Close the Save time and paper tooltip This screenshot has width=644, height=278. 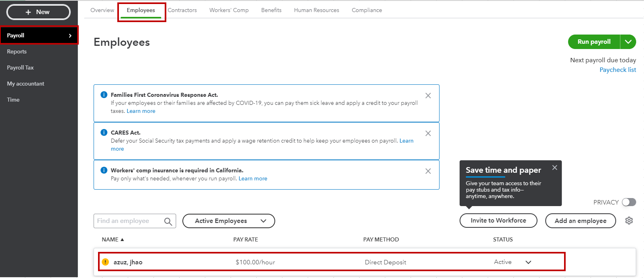click(x=554, y=168)
